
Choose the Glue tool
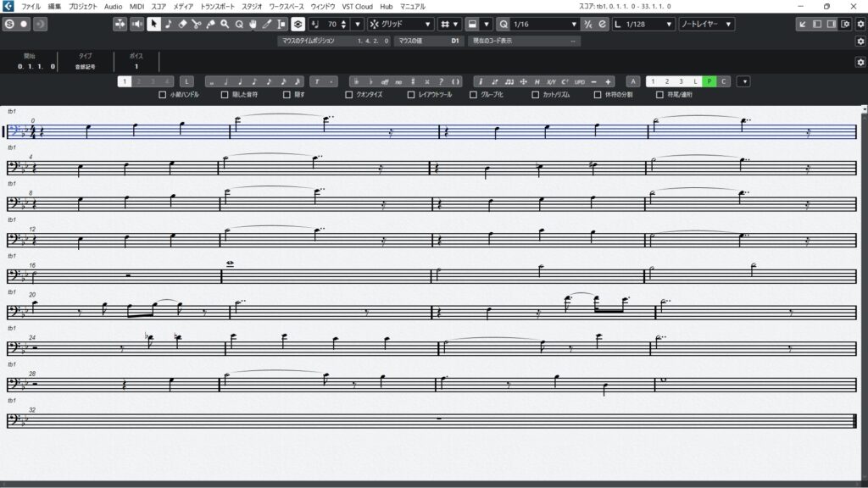pos(211,24)
